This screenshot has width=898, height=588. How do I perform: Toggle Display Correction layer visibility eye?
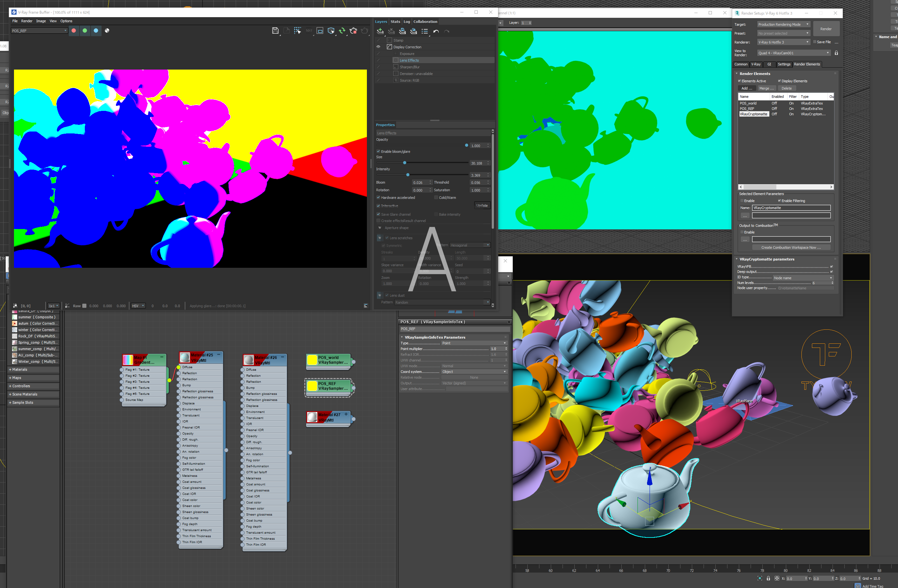click(x=378, y=47)
